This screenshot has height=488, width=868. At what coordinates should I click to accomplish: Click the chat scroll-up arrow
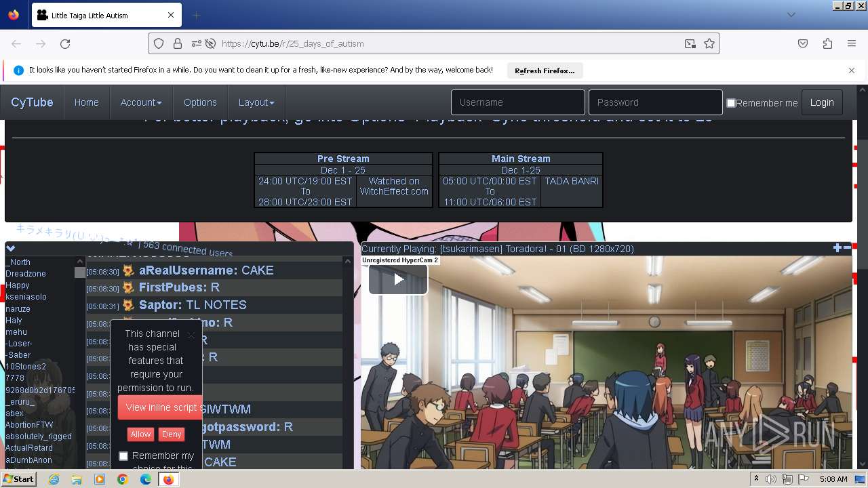[348, 261]
